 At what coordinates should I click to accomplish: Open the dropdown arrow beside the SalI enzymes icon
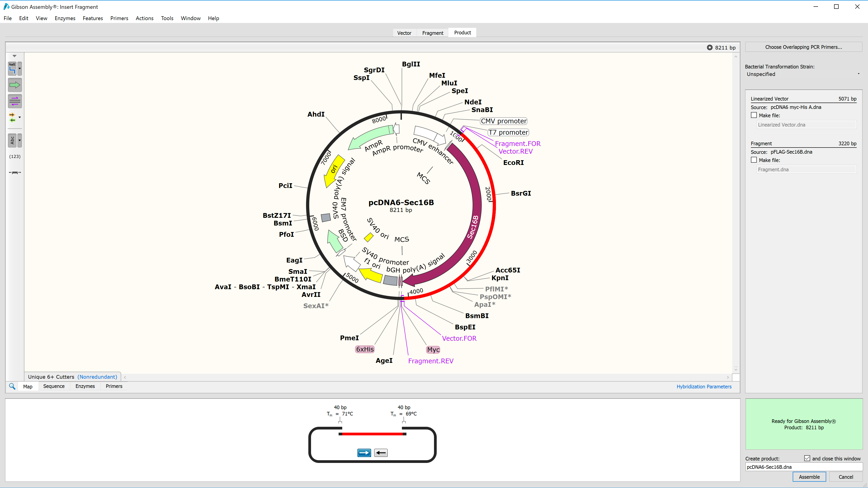click(x=20, y=68)
